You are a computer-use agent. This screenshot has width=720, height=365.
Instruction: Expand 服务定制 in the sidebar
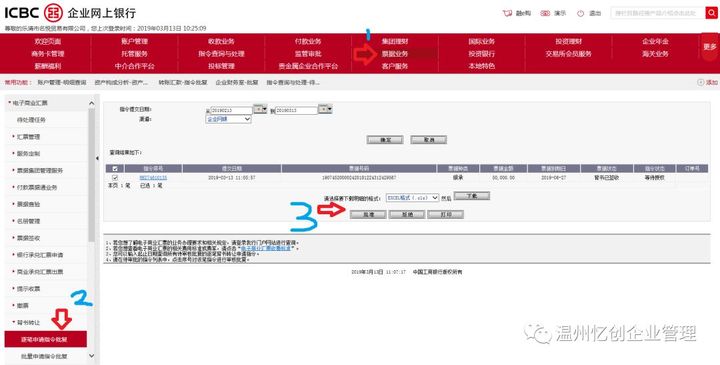click(x=28, y=154)
